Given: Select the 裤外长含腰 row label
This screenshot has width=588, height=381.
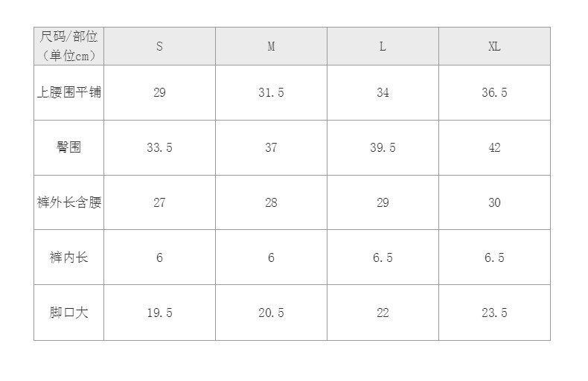Looking at the screenshot, I should 68,202.
